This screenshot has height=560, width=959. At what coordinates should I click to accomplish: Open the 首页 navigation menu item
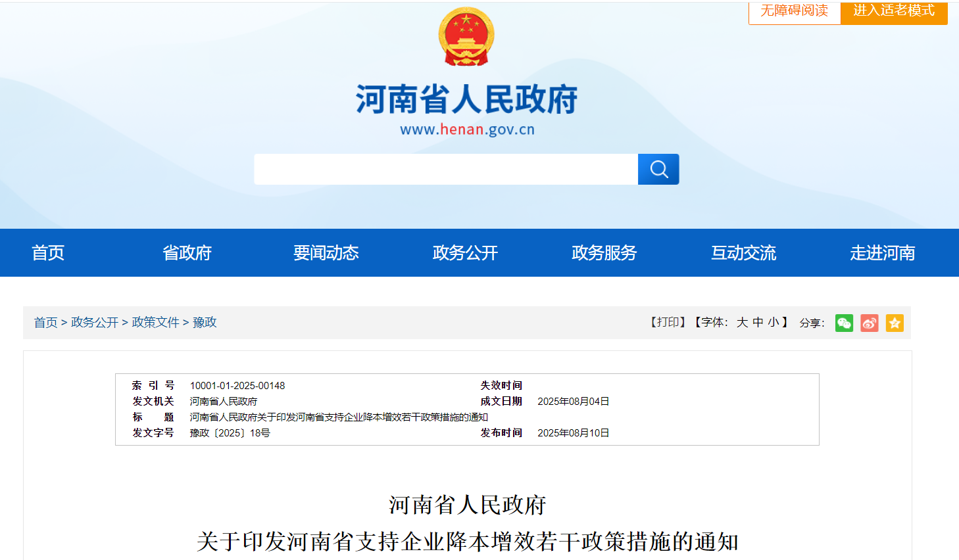coord(48,253)
